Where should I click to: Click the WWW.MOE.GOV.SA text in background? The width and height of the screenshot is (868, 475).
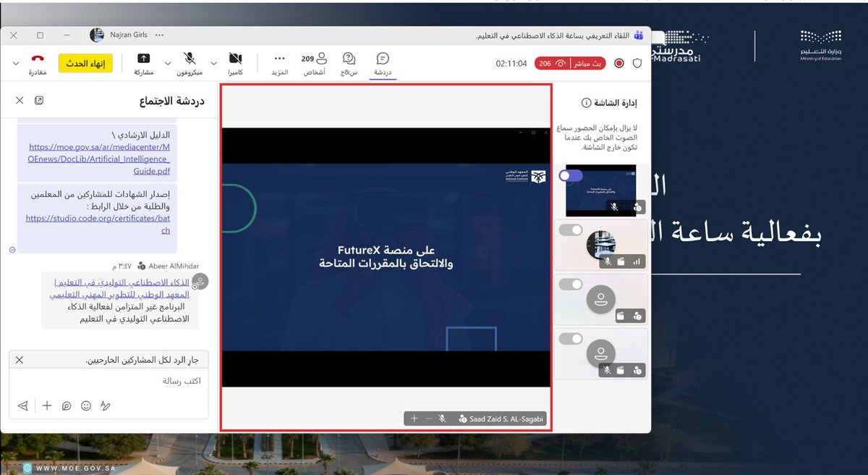tap(77, 467)
